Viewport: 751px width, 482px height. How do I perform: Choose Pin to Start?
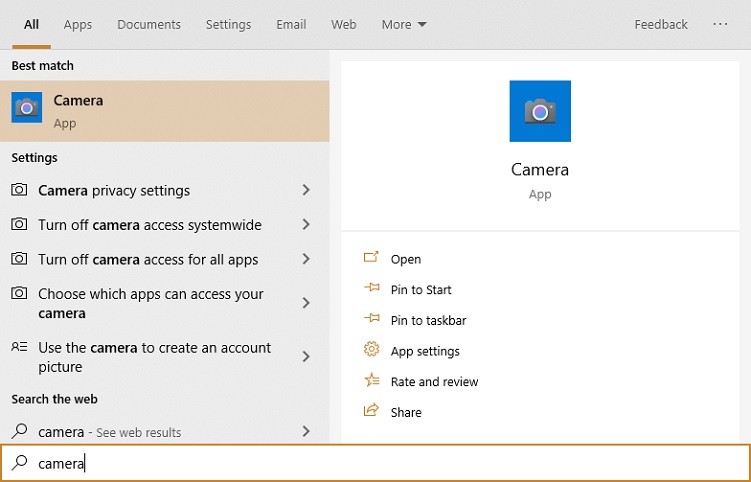pyautogui.click(x=421, y=290)
